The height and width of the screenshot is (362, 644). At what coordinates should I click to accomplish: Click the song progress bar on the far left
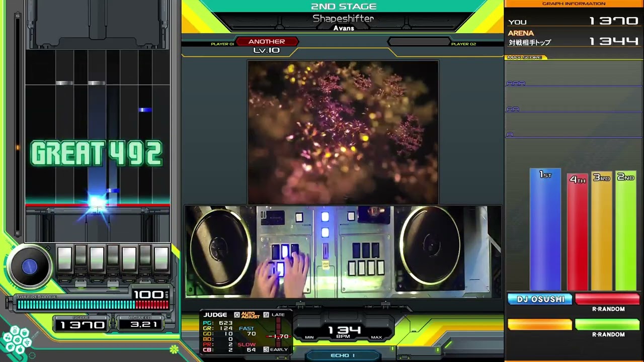coord(18,125)
